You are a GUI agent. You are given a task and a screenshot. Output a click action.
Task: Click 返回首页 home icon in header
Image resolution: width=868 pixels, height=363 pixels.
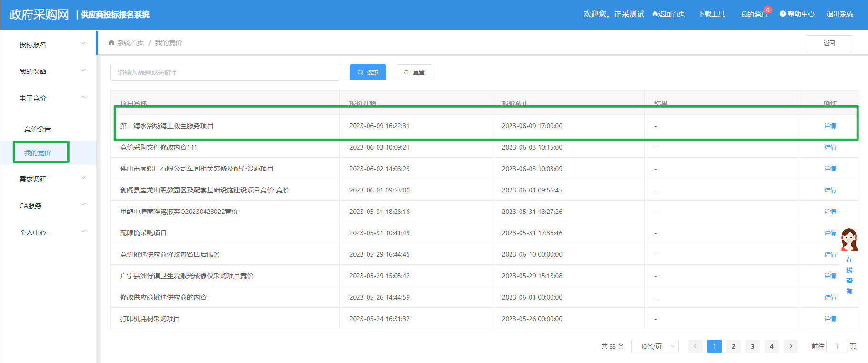pyautogui.click(x=655, y=14)
